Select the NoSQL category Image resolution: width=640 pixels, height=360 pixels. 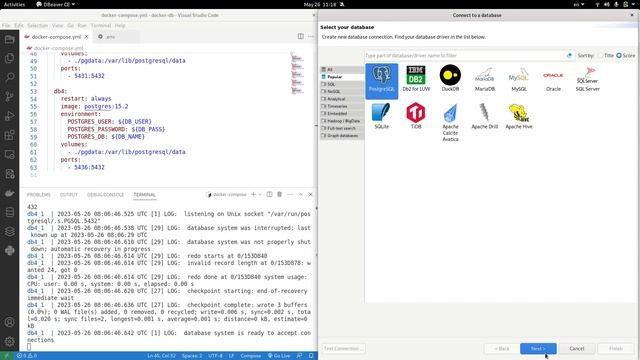tap(342, 92)
